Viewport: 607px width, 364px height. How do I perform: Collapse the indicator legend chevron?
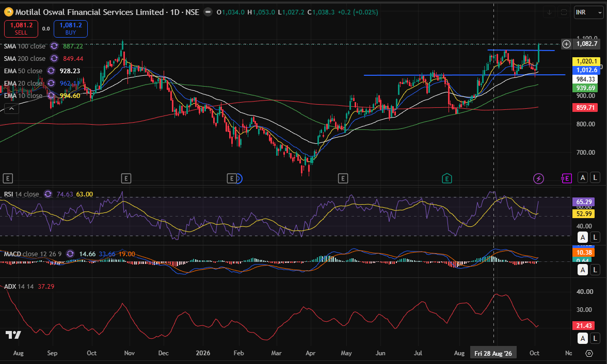11,109
